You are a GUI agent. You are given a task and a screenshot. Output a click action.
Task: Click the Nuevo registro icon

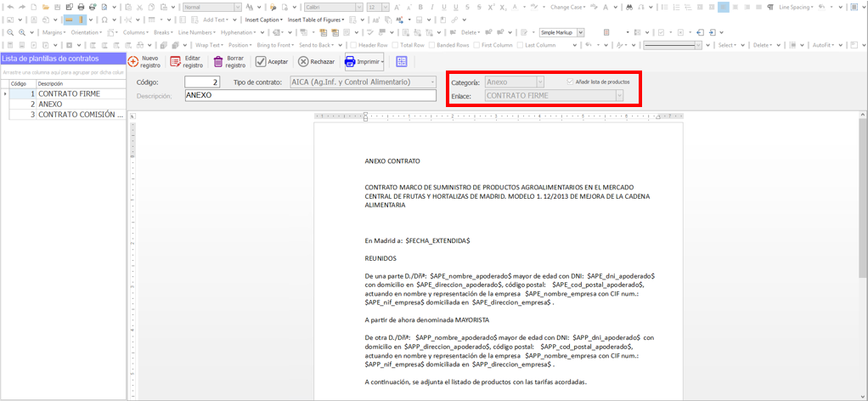coord(133,61)
